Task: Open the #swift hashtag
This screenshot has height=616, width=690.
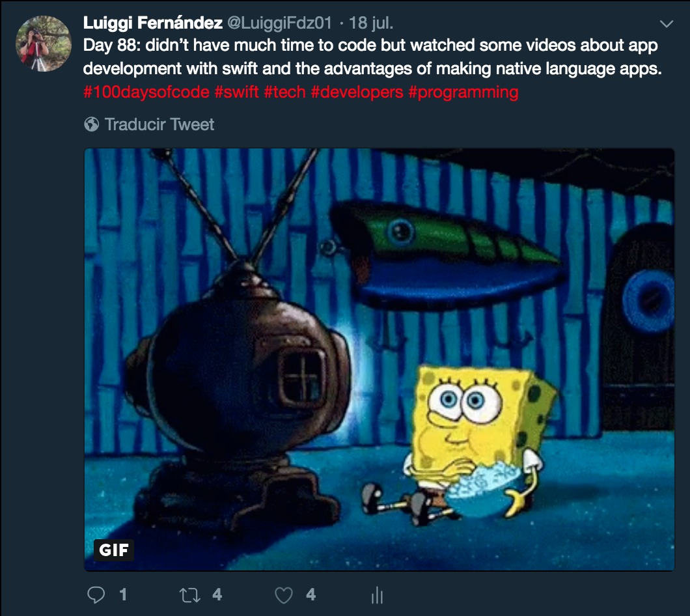Action: [x=236, y=92]
